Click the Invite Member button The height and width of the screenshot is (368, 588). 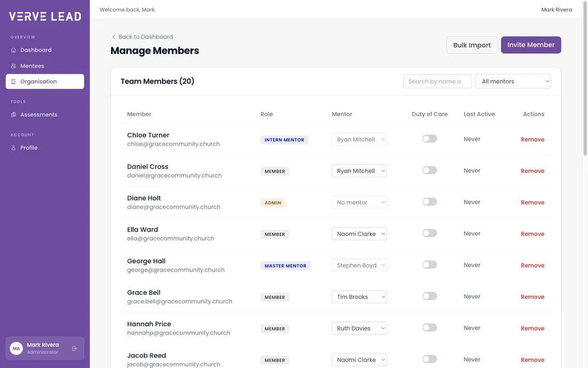pyautogui.click(x=531, y=45)
